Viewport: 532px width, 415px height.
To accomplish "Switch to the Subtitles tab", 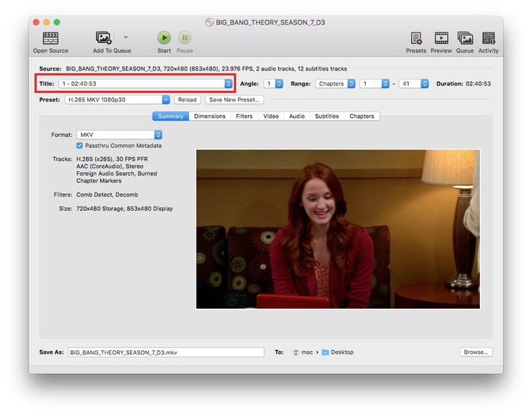I will click(326, 116).
